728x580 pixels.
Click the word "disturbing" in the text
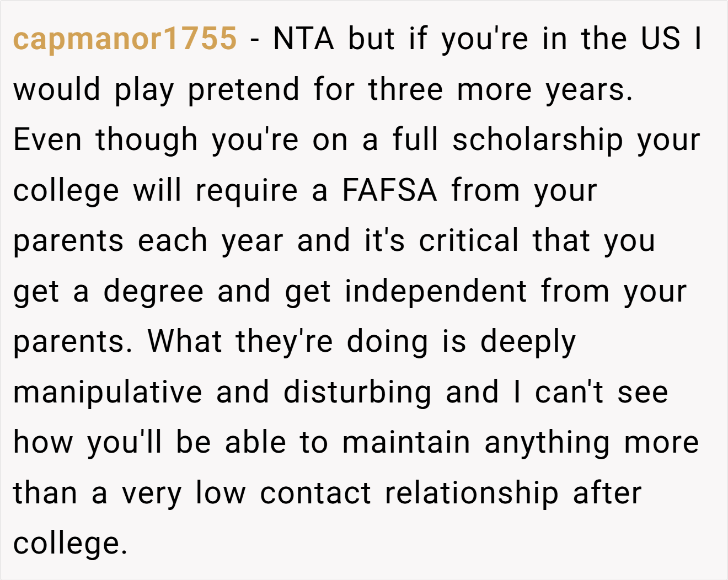(357, 392)
